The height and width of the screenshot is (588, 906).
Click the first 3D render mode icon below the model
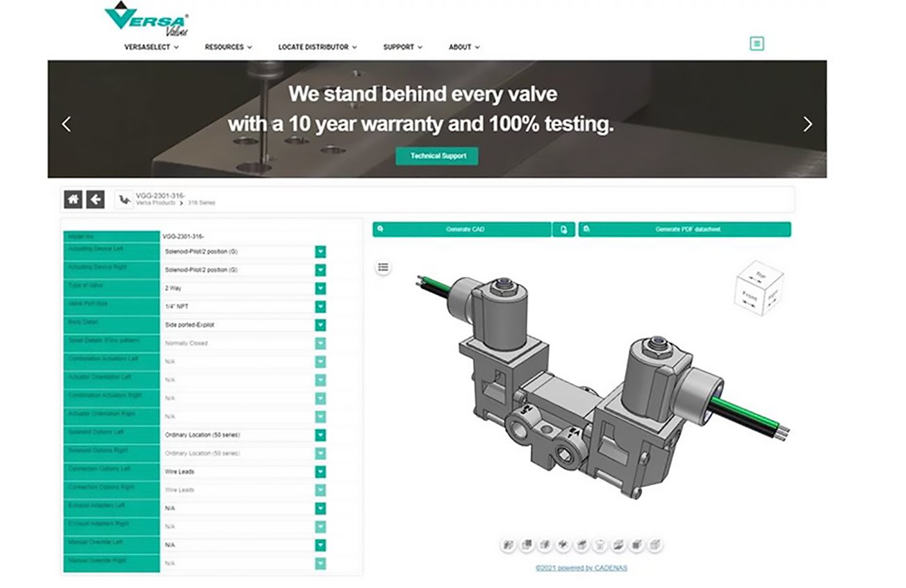click(x=508, y=546)
